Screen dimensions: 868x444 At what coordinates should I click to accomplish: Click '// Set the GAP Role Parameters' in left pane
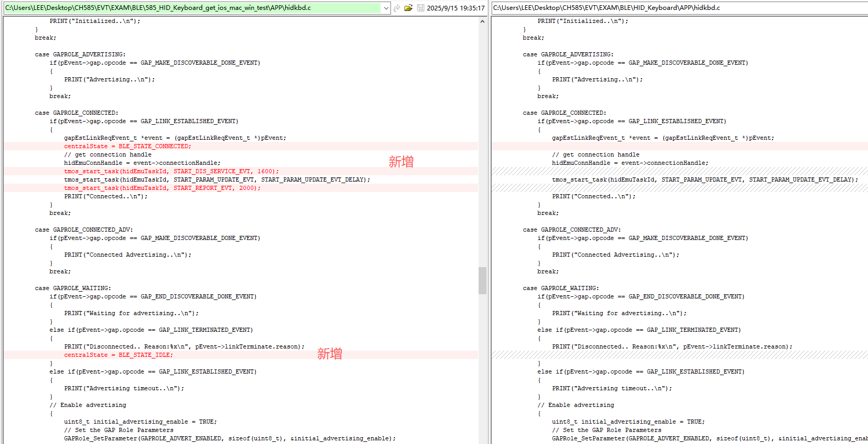[119, 430]
